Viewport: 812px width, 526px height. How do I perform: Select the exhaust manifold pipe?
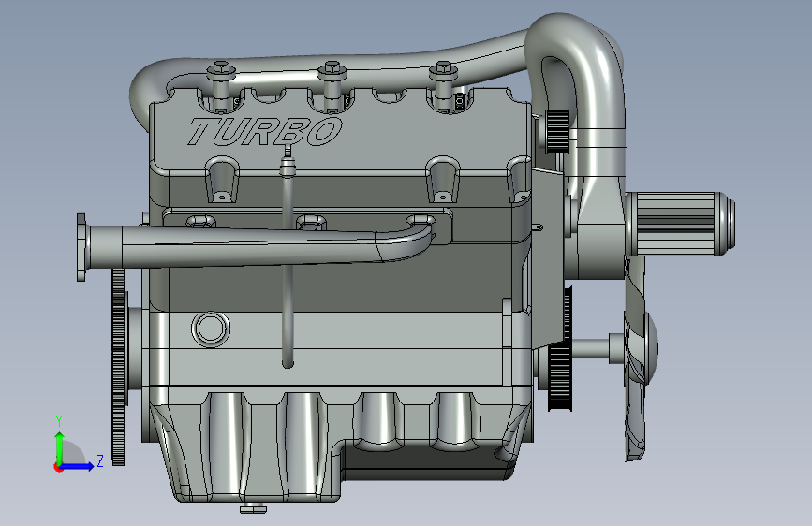click(x=258, y=246)
